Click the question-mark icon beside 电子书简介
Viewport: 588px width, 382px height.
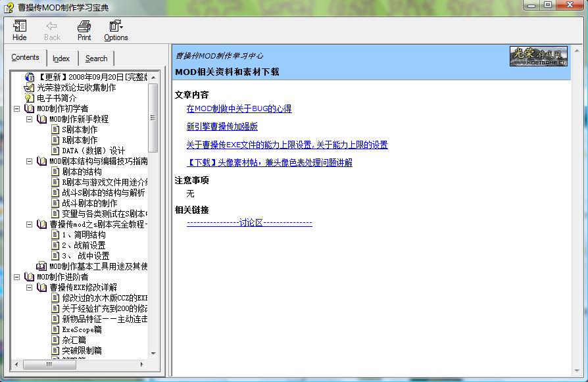click(x=29, y=98)
